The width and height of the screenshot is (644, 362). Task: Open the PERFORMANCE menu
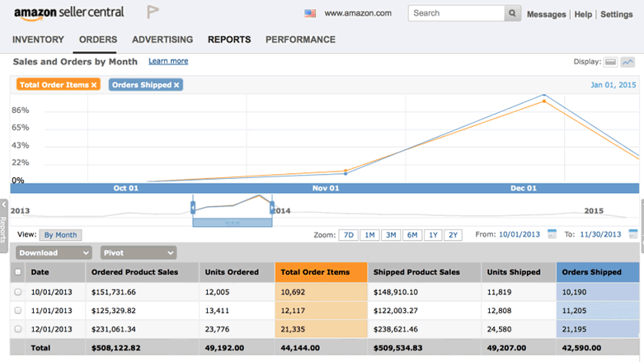301,40
